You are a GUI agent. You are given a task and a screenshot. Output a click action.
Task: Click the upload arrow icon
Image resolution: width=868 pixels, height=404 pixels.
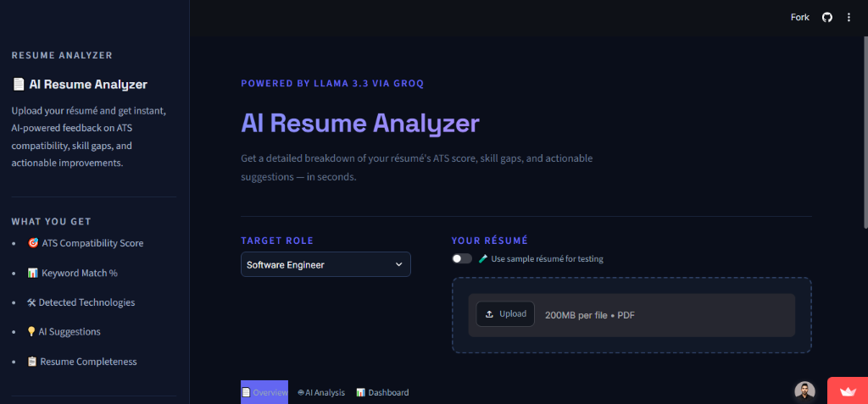pos(489,314)
